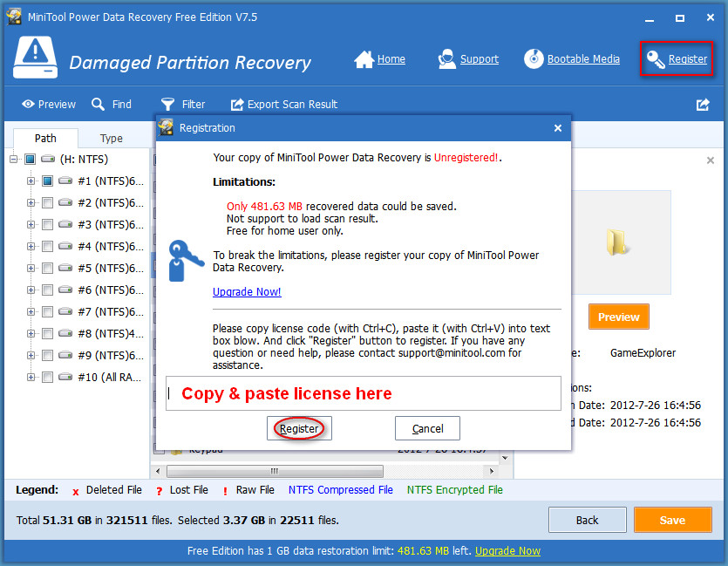728x566 pixels.
Task: Cancel the Registration dialog
Action: coord(427,428)
